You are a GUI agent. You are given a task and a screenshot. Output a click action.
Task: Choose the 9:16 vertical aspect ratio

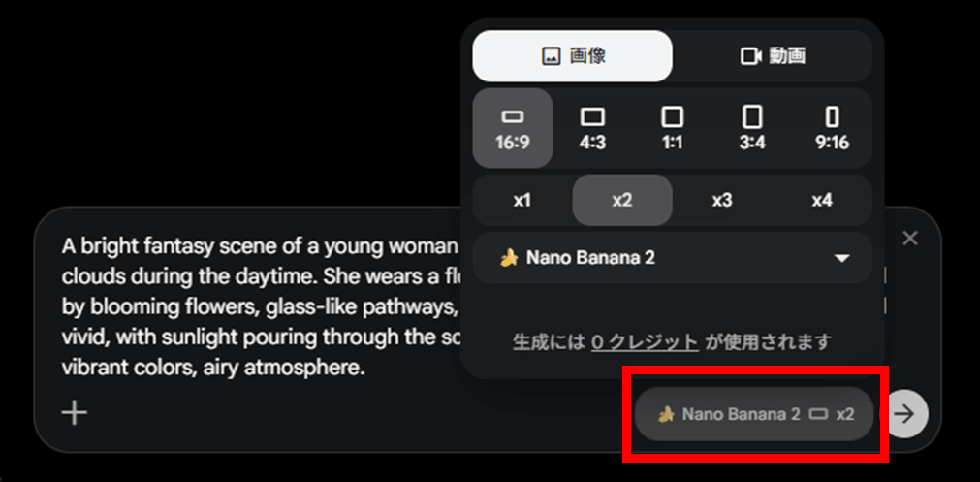pyautogui.click(x=832, y=128)
